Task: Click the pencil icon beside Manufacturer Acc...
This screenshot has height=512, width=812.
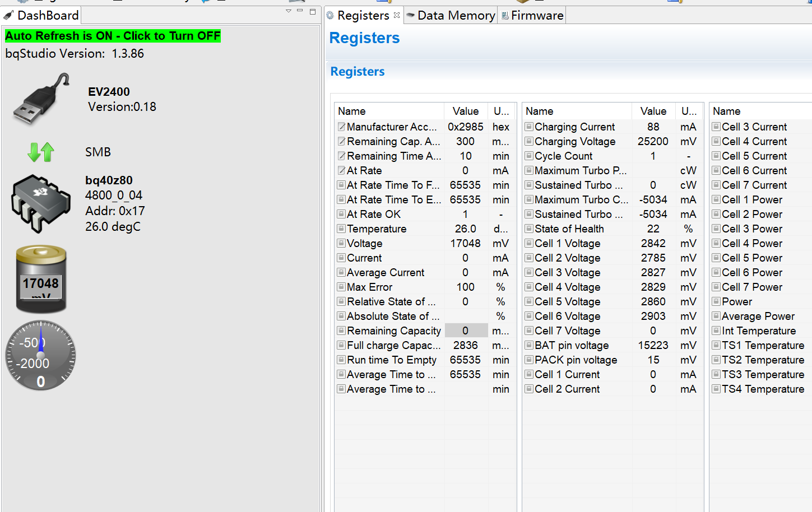Action: (341, 127)
